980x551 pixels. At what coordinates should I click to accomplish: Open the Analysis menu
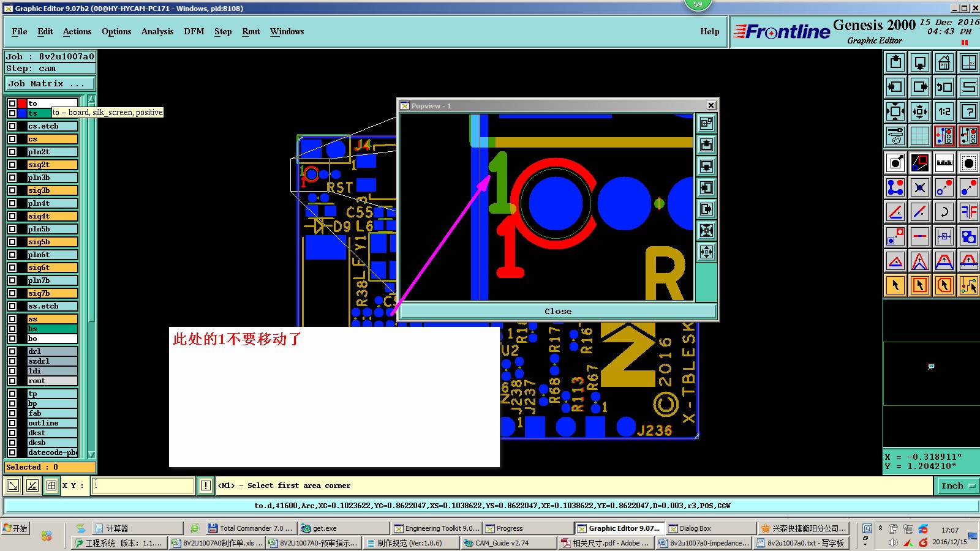point(157,31)
